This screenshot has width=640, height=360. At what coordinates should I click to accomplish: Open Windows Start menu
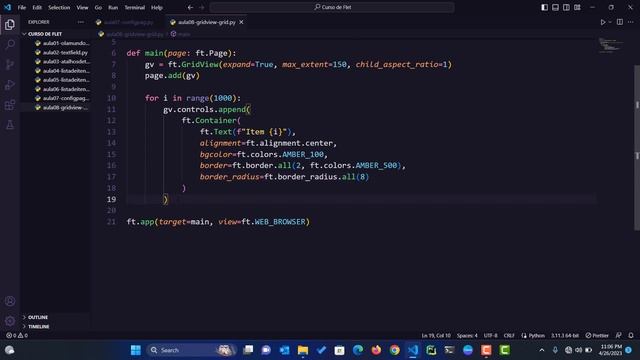click(x=136, y=350)
